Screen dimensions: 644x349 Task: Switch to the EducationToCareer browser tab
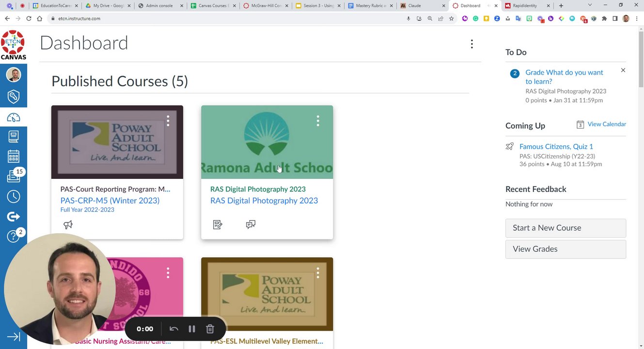point(54,6)
